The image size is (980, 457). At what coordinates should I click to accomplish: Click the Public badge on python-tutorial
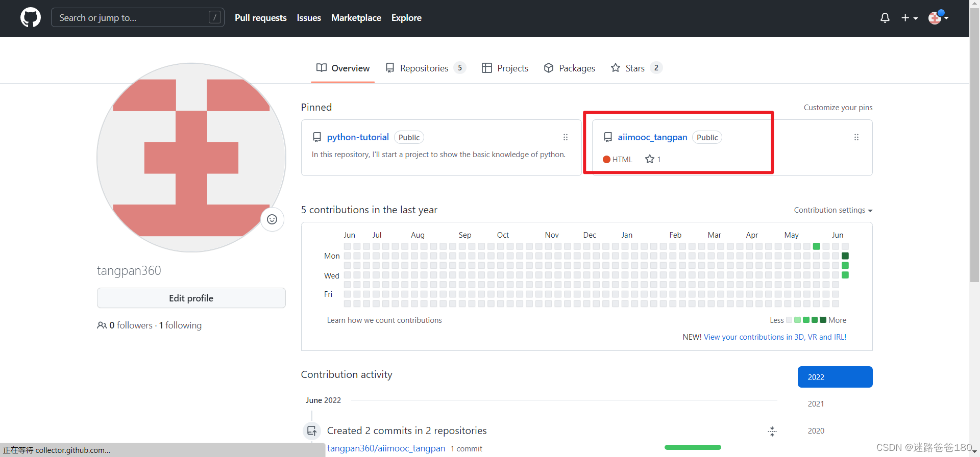point(409,138)
